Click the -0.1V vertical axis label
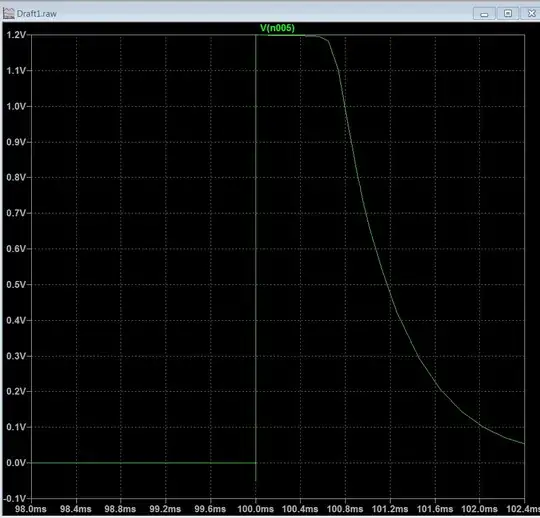Image resolution: width=540 pixels, height=518 pixels. click(14, 498)
